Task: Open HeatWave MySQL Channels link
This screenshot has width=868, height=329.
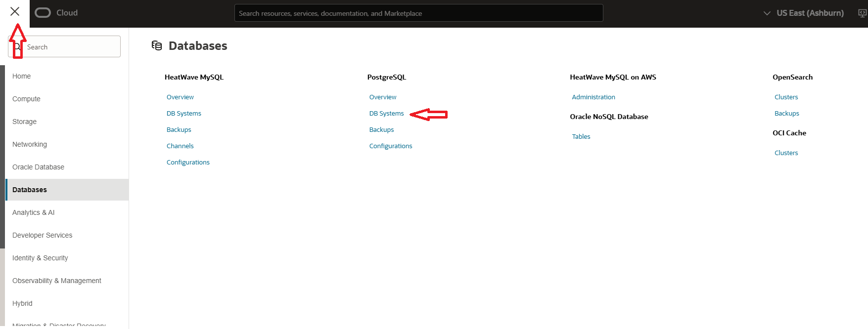Action: click(x=180, y=146)
